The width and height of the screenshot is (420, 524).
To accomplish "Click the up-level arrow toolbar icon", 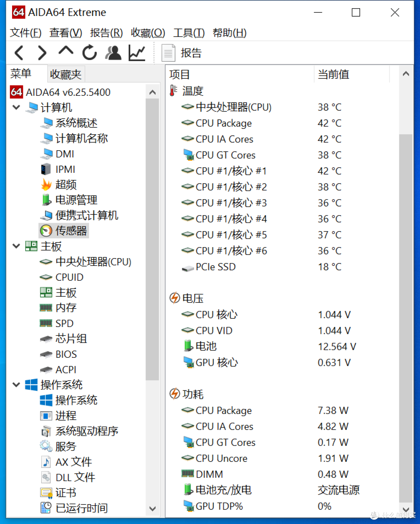I will tap(66, 51).
